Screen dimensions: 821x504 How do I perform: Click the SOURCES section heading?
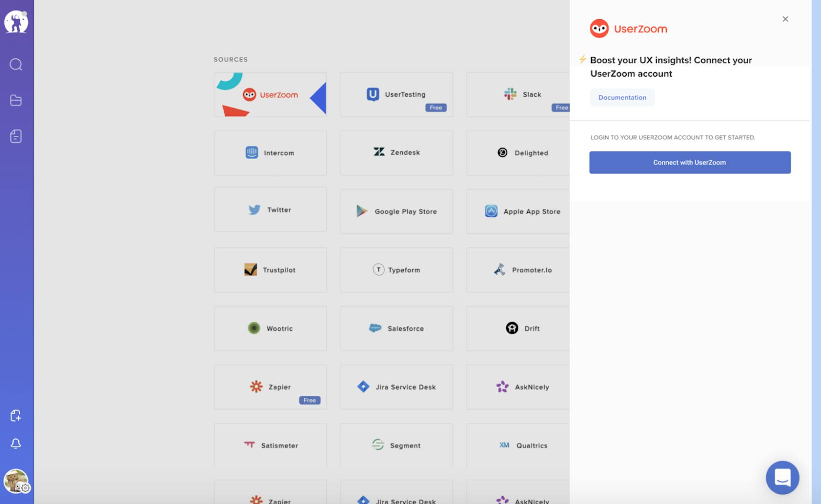tap(231, 60)
